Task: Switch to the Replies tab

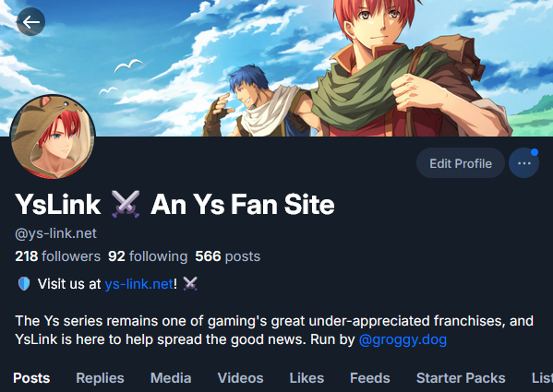Action: [x=100, y=378]
